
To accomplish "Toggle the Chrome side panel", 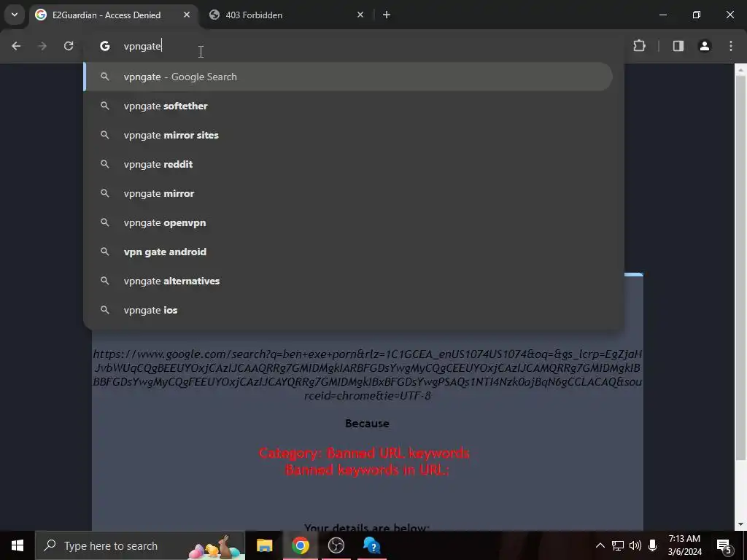I will [x=678, y=46].
